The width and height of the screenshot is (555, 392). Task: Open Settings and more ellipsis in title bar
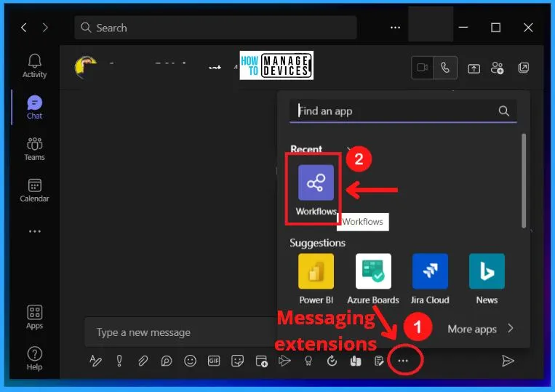pyautogui.click(x=395, y=28)
